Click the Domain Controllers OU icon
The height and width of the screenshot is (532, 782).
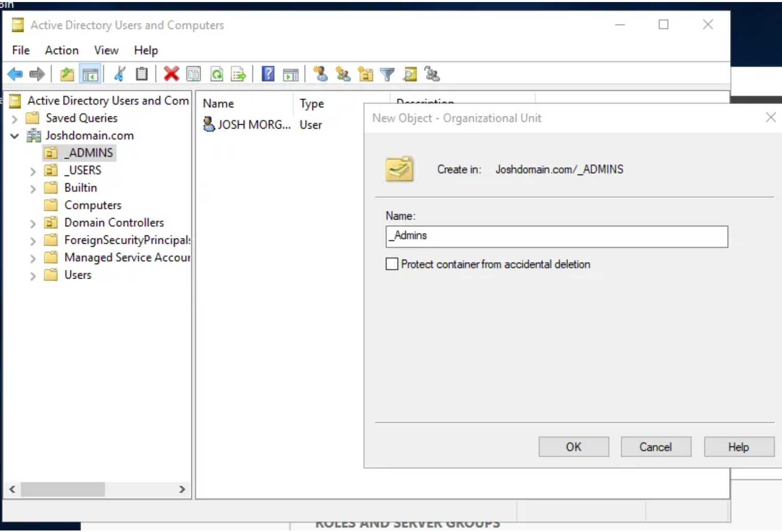(51, 223)
